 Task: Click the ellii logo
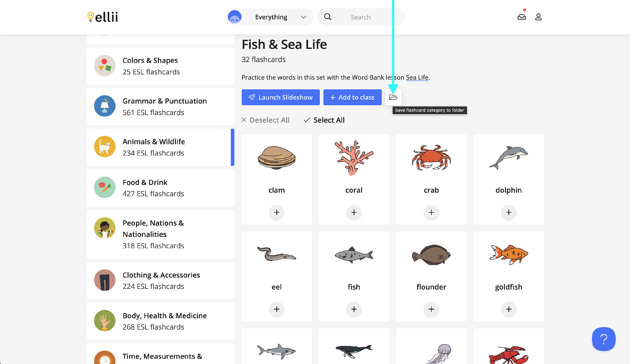point(102,17)
